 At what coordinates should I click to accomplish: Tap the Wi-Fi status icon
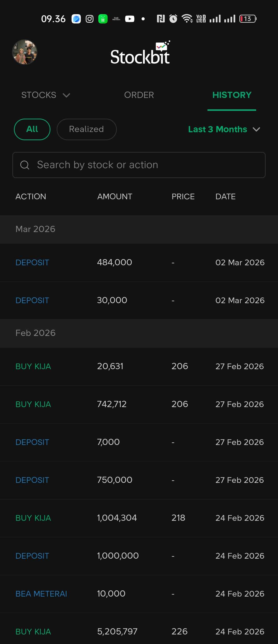tap(187, 19)
